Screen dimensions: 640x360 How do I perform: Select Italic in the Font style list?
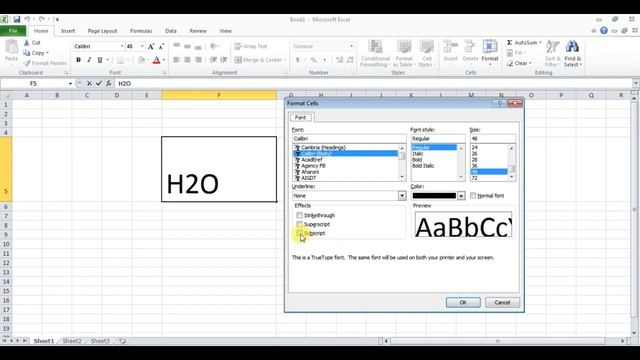pyautogui.click(x=418, y=153)
